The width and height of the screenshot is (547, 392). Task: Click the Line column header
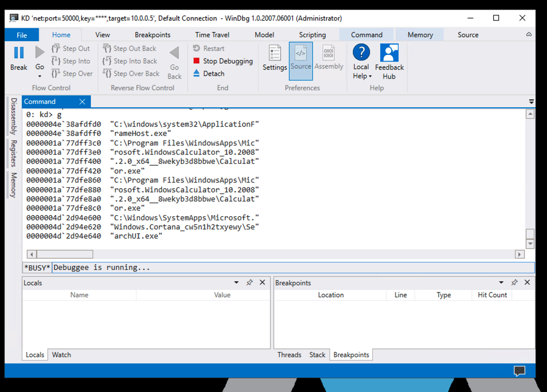[x=400, y=295]
